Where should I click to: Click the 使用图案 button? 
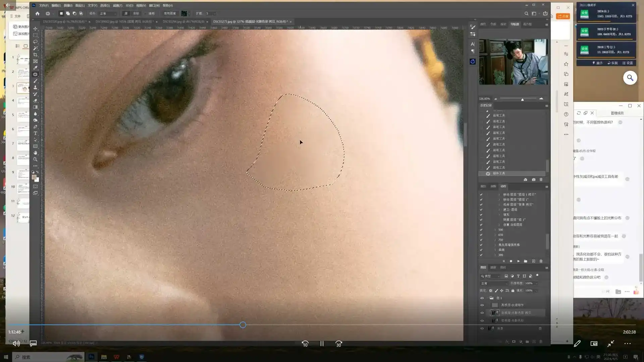coord(170,13)
